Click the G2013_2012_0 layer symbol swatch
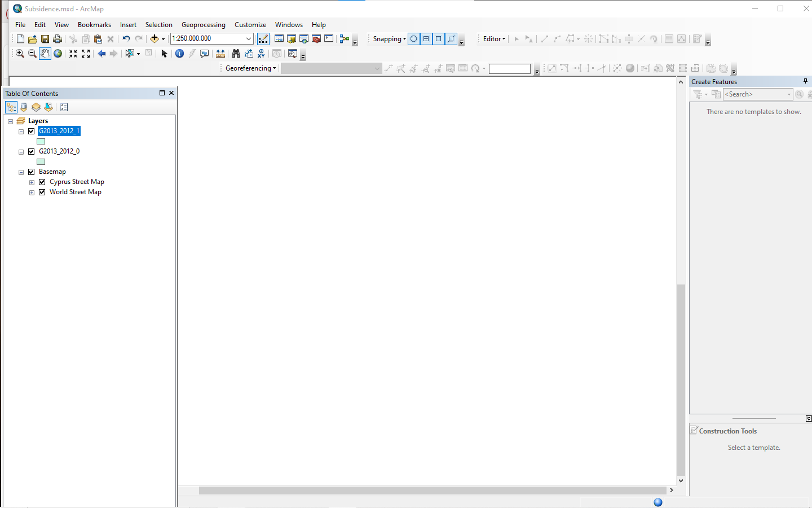Screen dimensions: 812x508 pyautogui.click(x=41, y=162)
